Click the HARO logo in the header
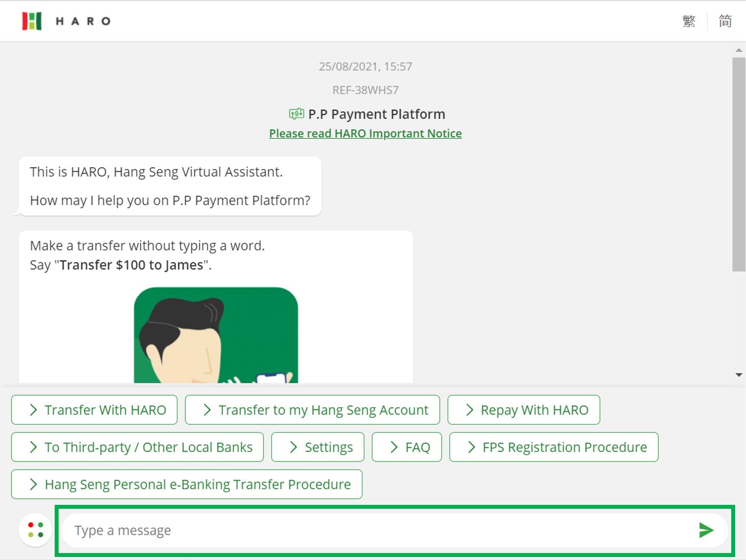746x560 pixels. click(x=66, y=21)
